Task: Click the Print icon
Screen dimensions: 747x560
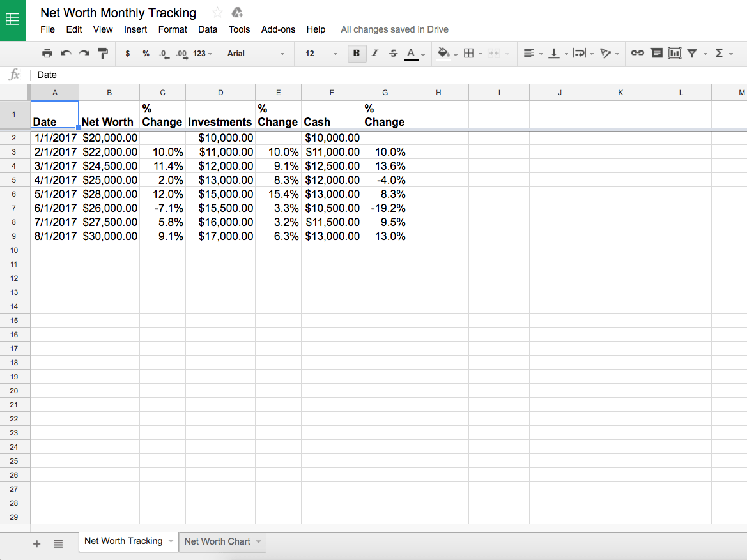Action: [47, 54]
